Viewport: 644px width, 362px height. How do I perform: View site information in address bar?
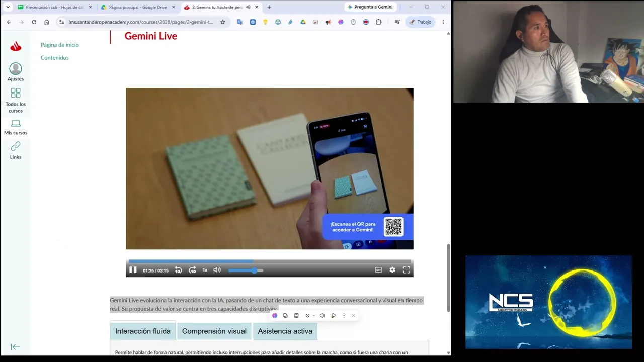(61, 22)
